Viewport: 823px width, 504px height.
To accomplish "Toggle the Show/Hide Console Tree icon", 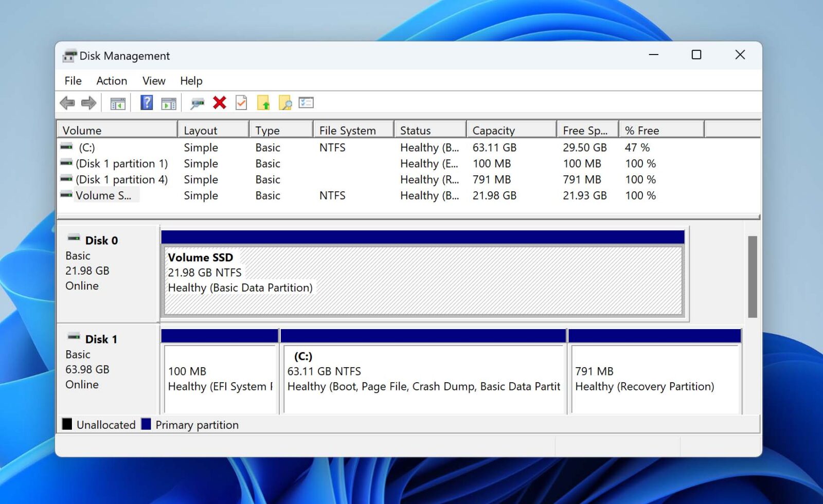I will coord(117,103).
